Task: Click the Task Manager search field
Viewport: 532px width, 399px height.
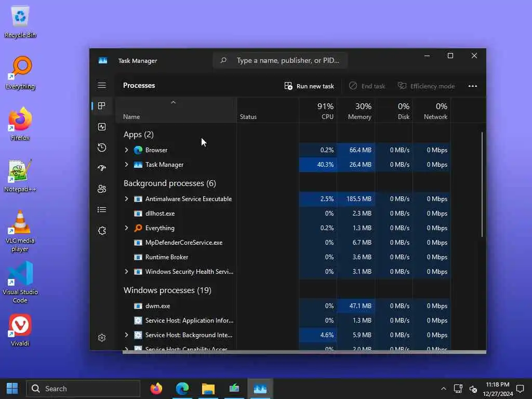Action: click(x=280, y=60)
